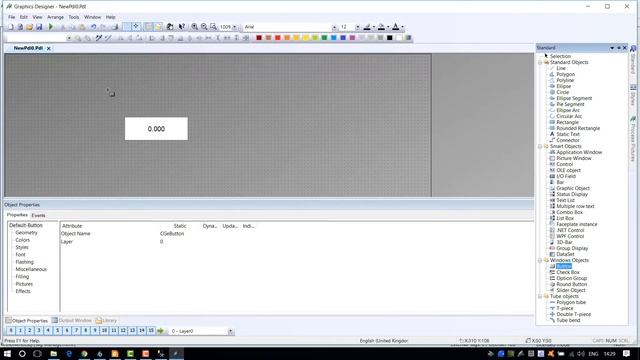Switch to the Events tab

pos(38,215)
